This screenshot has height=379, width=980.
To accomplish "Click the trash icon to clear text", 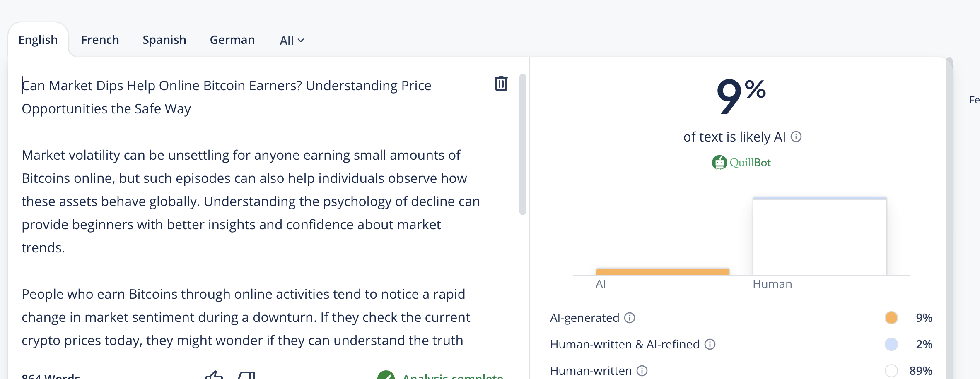I will pyautogui.click(x=501, y=84).
